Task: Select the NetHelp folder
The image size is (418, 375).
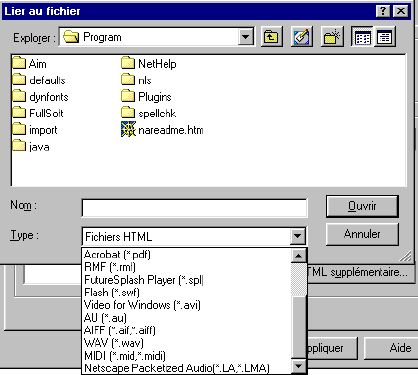Action: pos(149,63)
